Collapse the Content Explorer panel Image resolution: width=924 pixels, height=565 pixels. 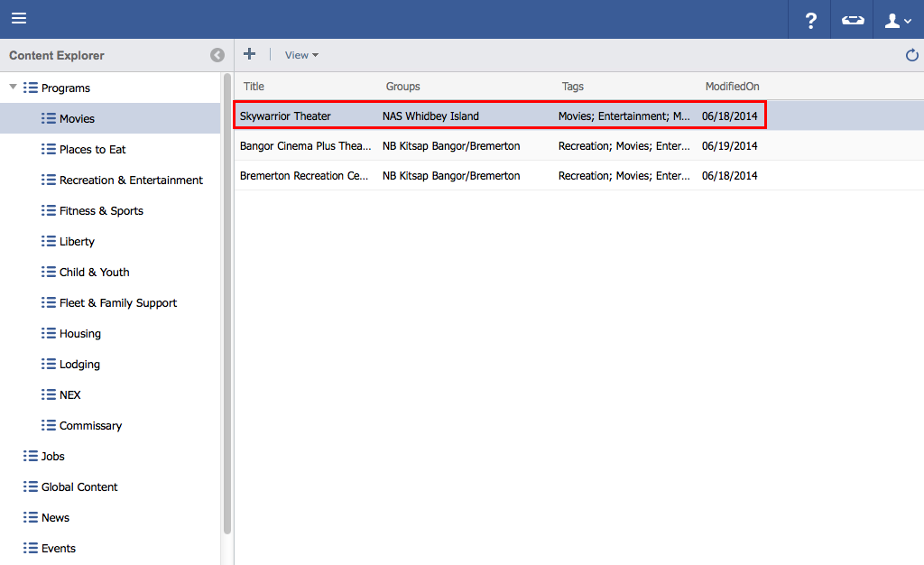(x=217, y=55)
